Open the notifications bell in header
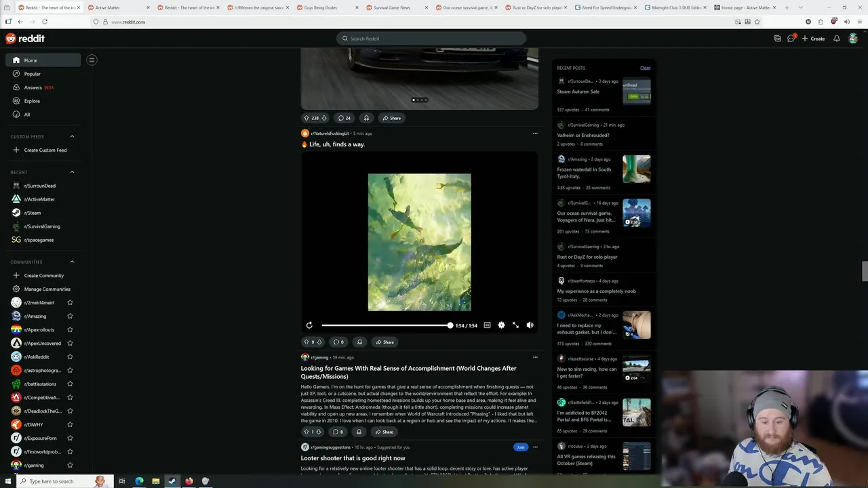The image size is (868, 488). pyautogui.click(x=837, y=39)
